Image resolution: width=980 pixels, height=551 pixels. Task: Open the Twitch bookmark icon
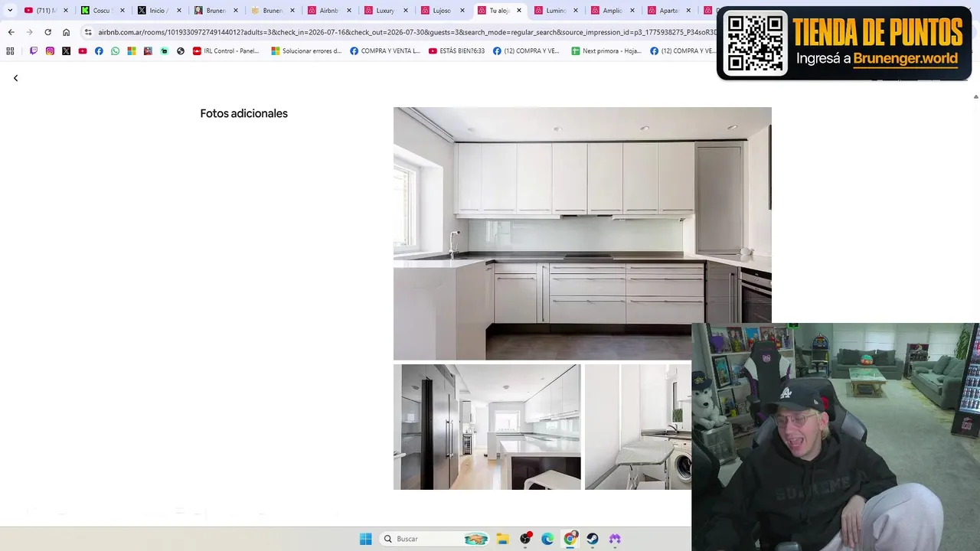pos(34,51)
